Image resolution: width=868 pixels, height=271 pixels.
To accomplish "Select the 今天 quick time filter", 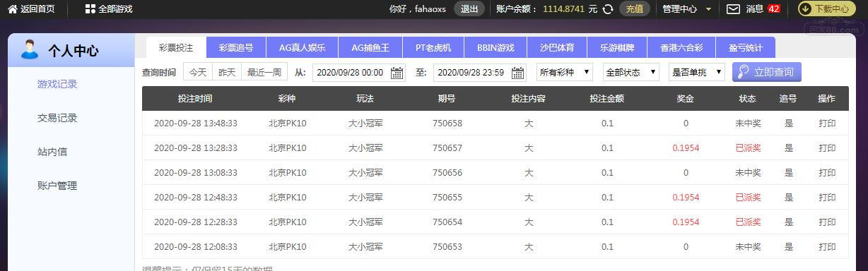I will pyautogui.click(x=198, y=72).
